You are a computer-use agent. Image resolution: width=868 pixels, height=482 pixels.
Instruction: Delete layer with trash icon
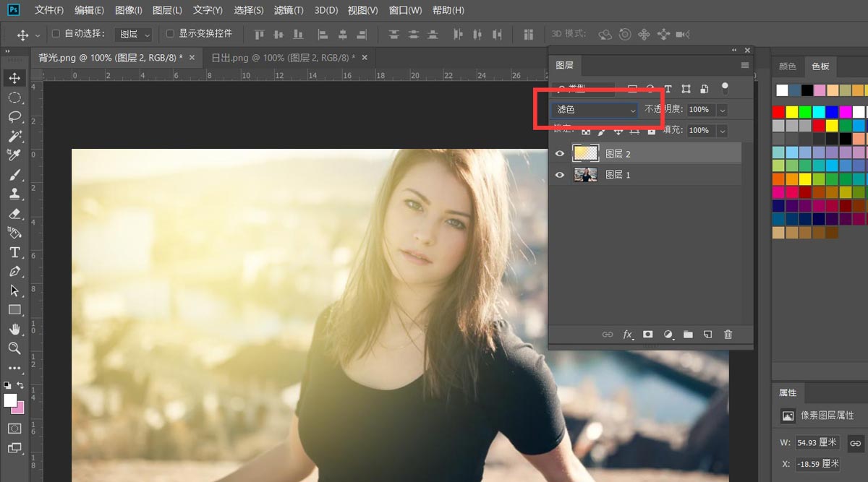click(x=728, y=335)
